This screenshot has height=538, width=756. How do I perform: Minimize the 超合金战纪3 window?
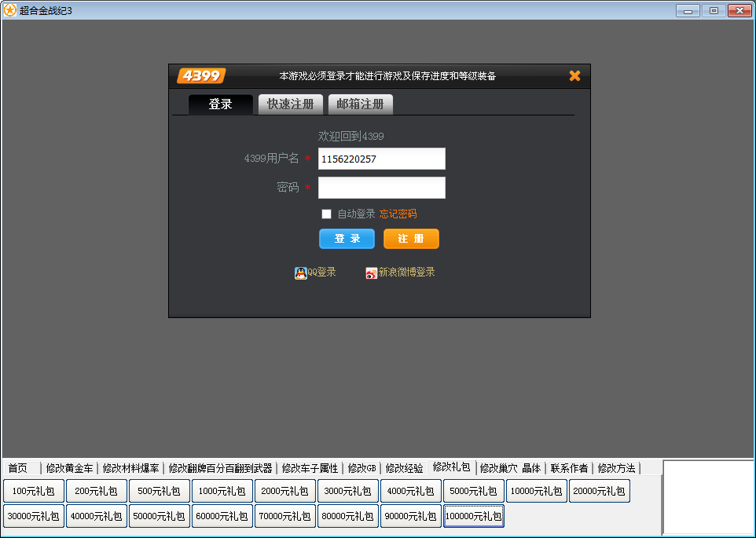pos(688,10)
